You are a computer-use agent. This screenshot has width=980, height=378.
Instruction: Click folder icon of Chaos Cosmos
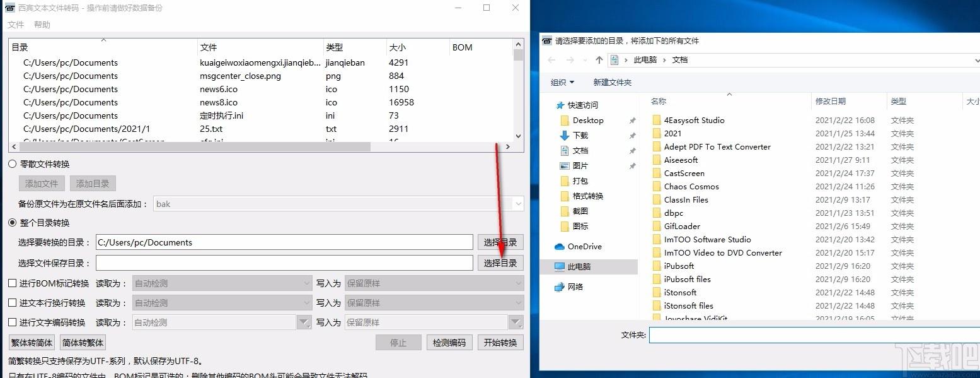656,186
